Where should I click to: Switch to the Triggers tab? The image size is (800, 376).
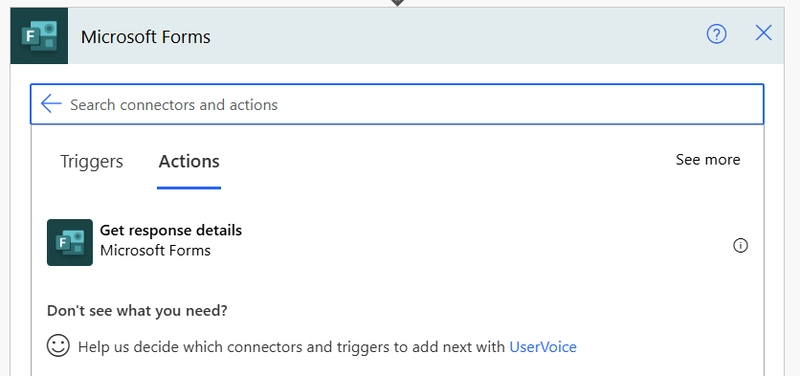click(92, 161)
